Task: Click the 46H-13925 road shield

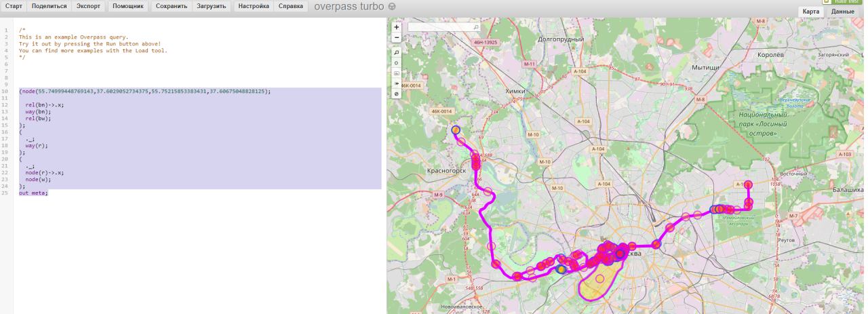Action: click(486, 42)
